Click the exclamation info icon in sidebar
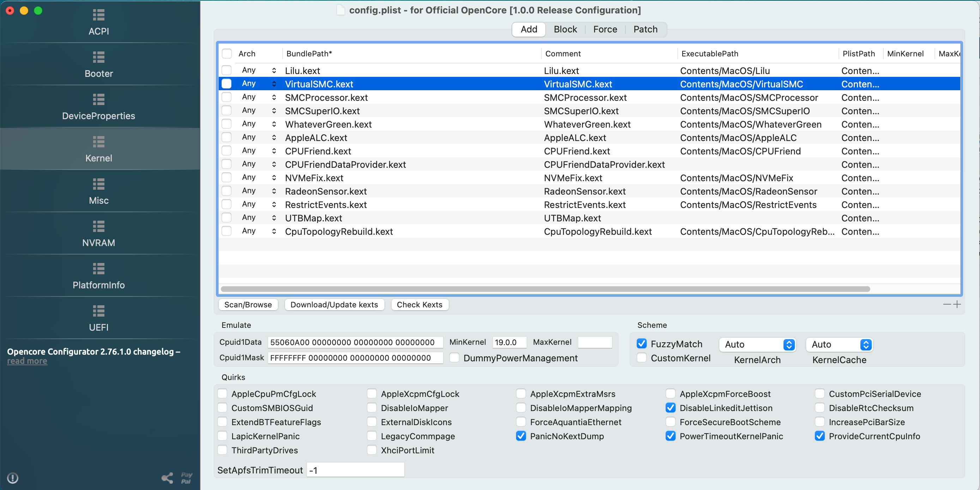The width and height of the screenshot is (980, 490). 13,478
